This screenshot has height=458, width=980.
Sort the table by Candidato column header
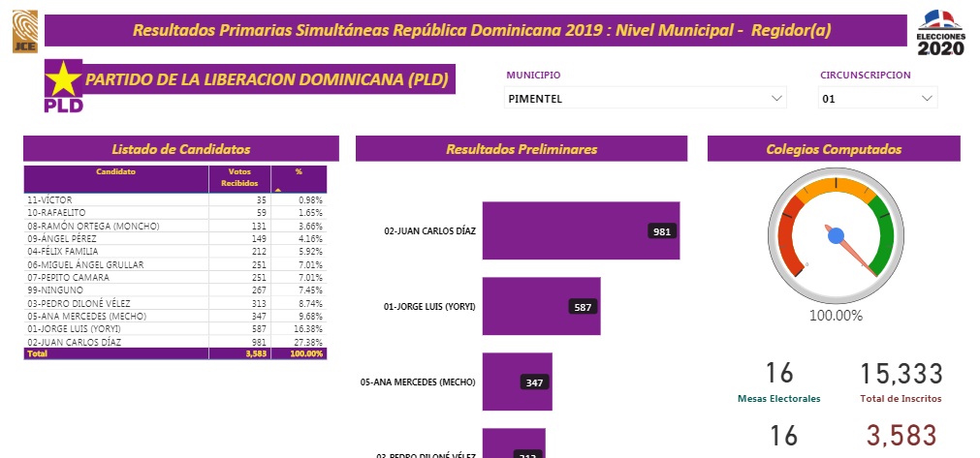pyautogui.click(x=115, y=172)
